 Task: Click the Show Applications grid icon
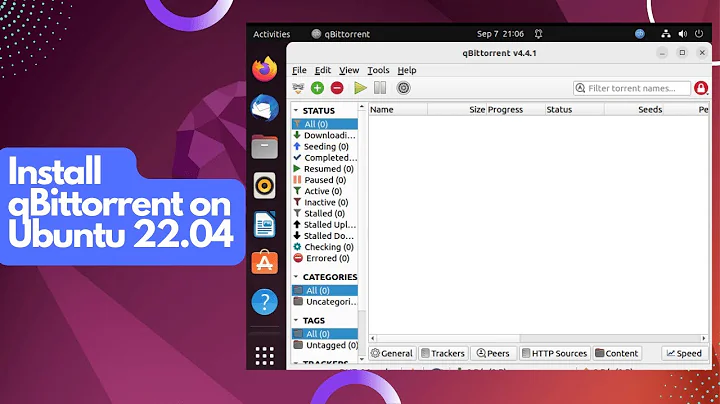pyautogui.click(x=264, y=356)
